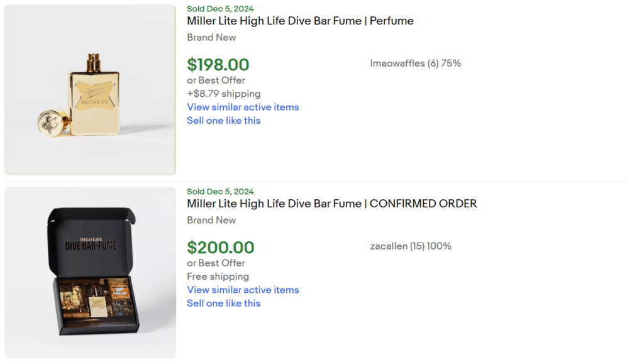Click "Brand New" condition on the confirmed order listing

pyautogui.click(x=211, y=221)
